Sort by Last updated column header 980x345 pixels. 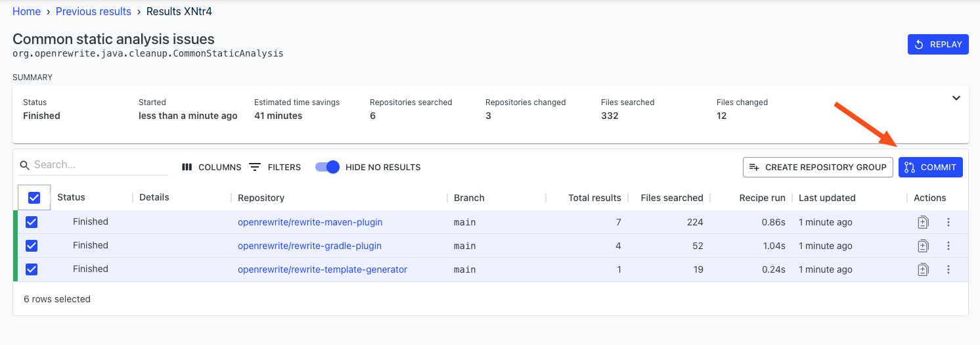[x=827, y=198]
